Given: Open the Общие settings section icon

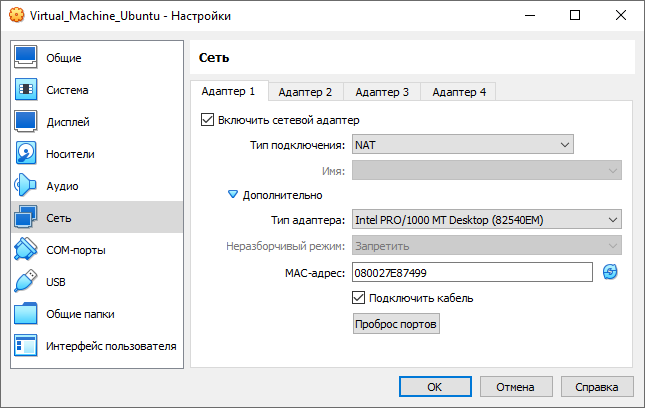Looking at the screenshot, I should click(x=26, y=58).
